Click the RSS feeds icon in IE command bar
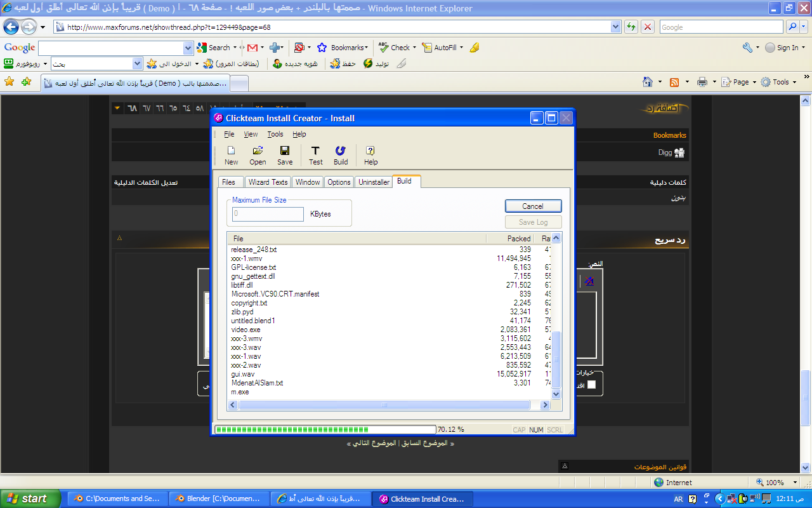The image size is (812, 508). (674, 82)
